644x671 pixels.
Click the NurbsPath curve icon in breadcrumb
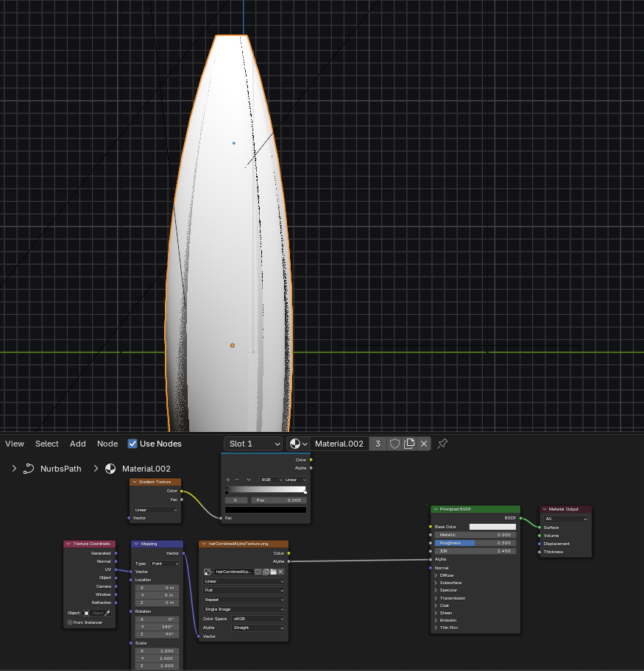coord(29,469)
